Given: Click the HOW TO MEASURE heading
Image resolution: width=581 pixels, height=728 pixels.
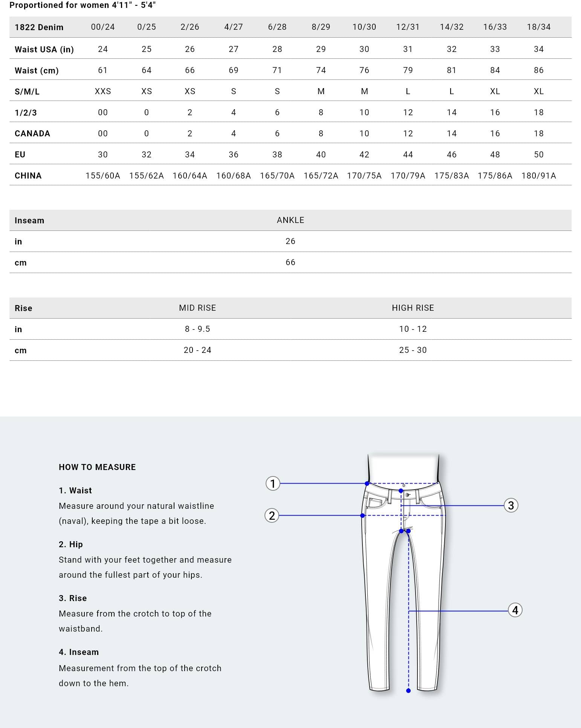Looking at the screenshot, I should [x=97, y=467].
